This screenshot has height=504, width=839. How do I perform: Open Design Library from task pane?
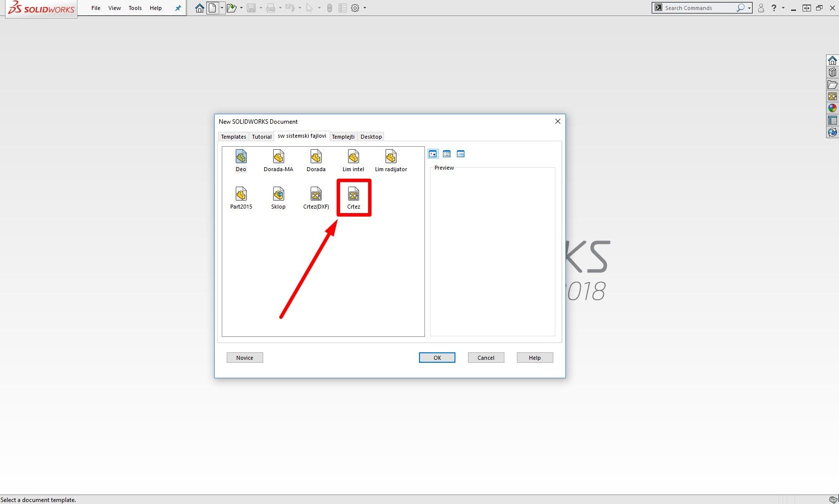point(832,72)
